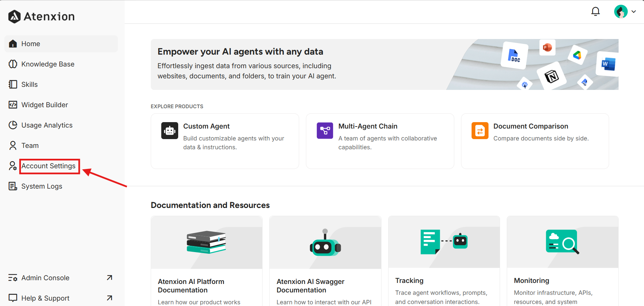Open notifications bell
This screenshot has height=306, width=644.
[596, 12]
